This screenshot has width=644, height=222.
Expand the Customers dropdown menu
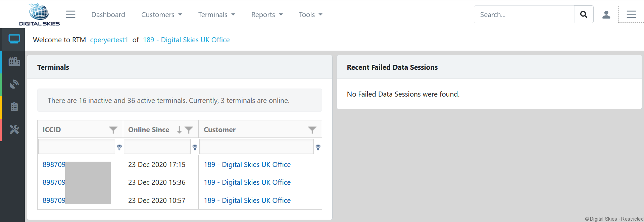coord(161,15)
